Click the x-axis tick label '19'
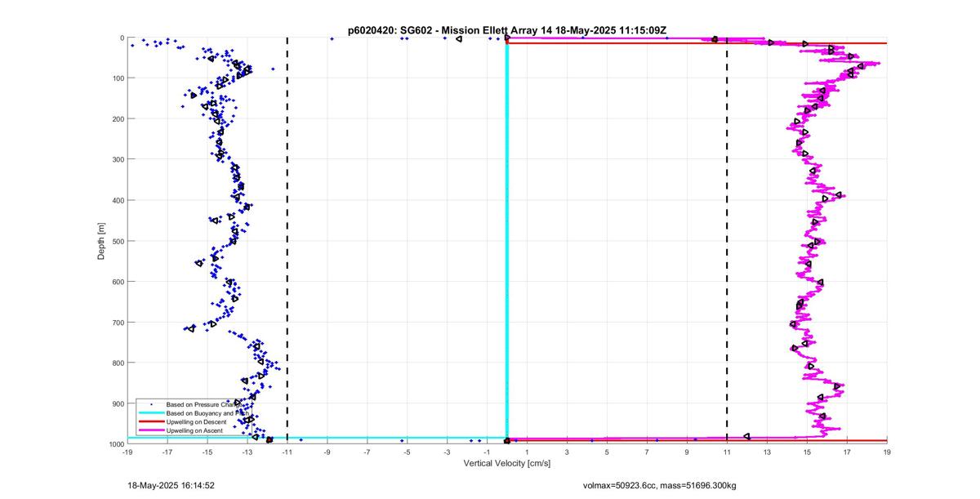The width and height of the screenshot is (980, 499). [x=887, y=451]
